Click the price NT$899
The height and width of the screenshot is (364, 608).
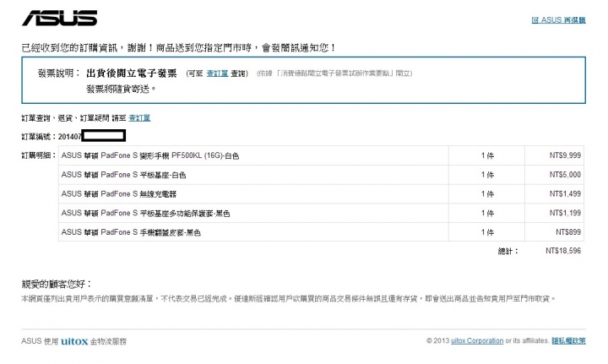pyautogui.click(x=568, y=232)
